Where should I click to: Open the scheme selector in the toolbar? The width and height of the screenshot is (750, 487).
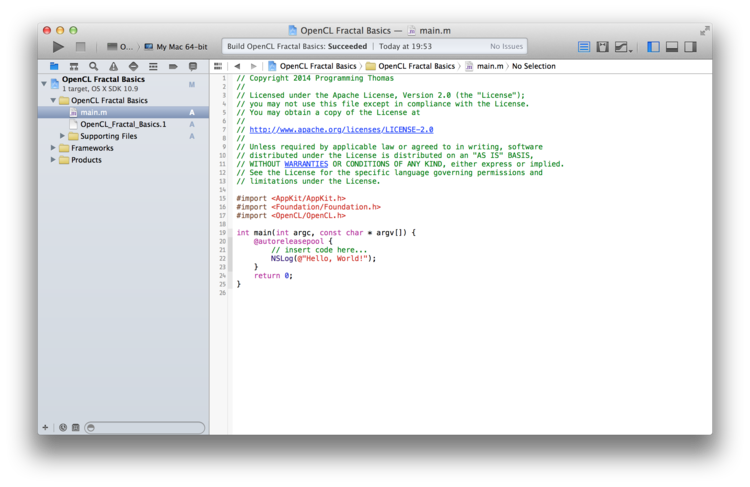[x=120, y=47]
